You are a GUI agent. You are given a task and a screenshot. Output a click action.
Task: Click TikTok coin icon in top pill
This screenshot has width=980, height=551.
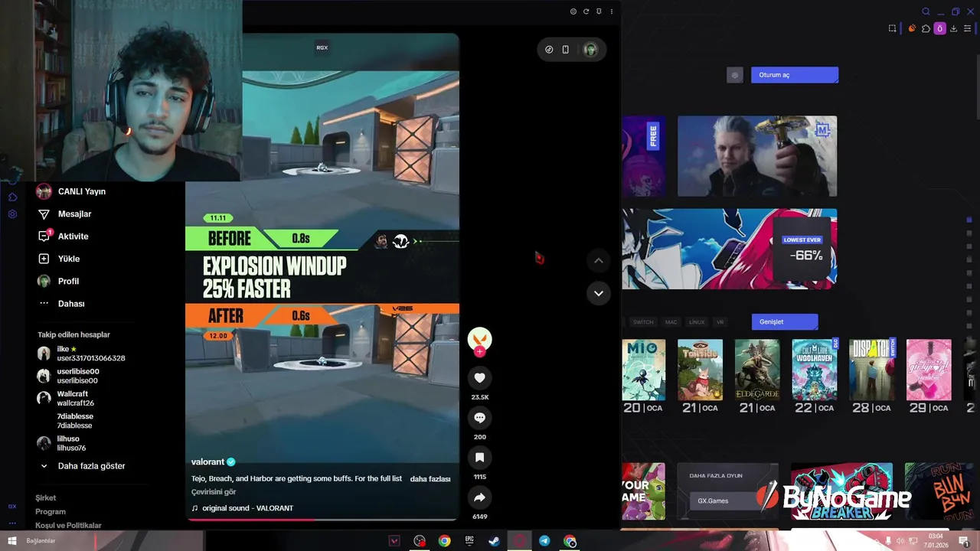tap(549, 50)
